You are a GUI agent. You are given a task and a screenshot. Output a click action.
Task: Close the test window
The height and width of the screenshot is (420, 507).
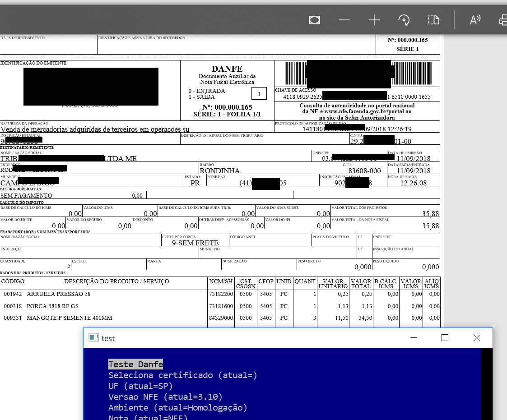tap(477, 338)
